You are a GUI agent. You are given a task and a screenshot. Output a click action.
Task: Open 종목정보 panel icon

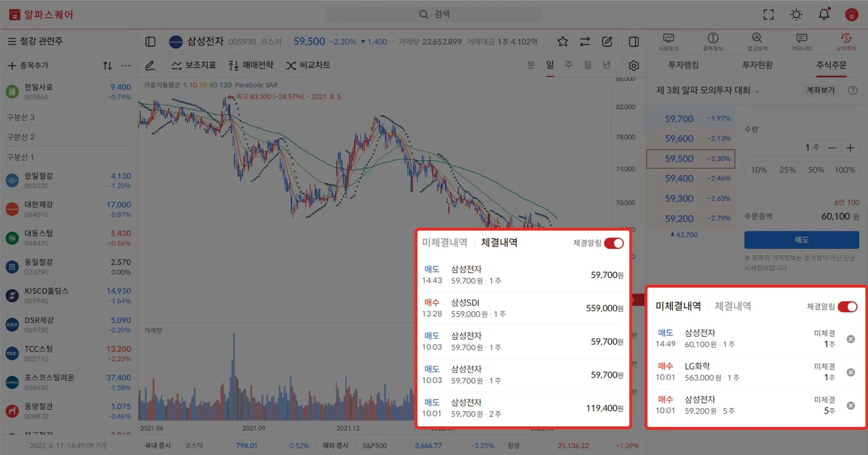point(713,42)
